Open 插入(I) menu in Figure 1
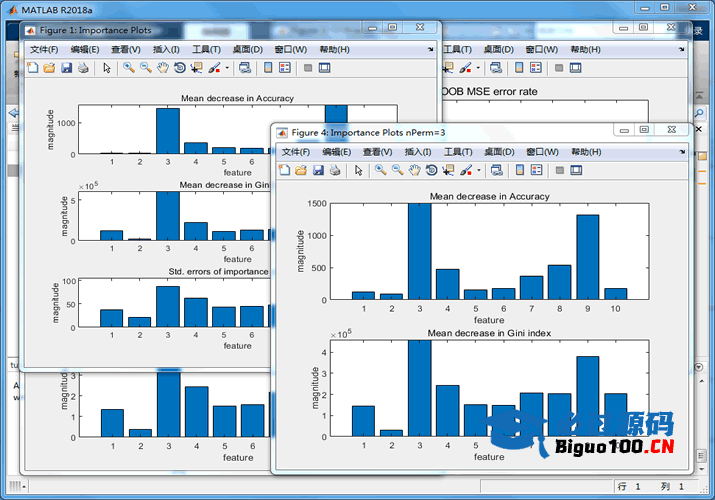 click(166, 49)
